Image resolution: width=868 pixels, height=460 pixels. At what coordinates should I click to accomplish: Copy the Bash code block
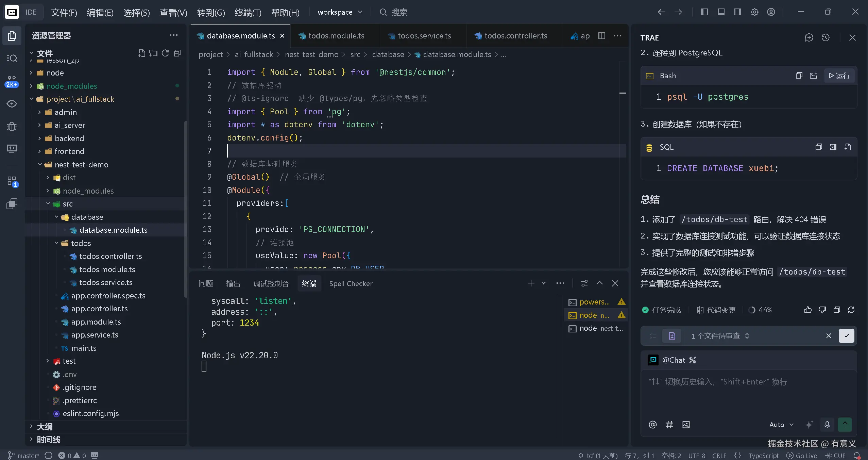(799, 76)
